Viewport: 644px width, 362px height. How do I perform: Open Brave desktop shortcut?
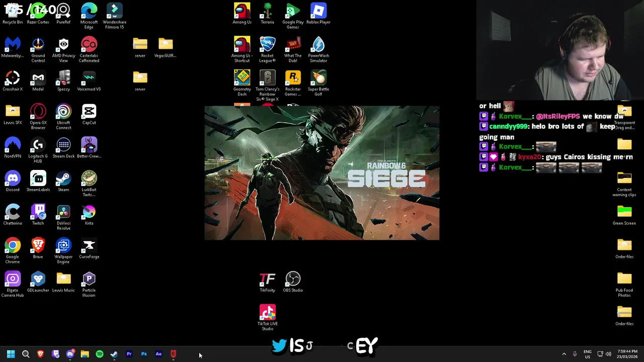38,248
